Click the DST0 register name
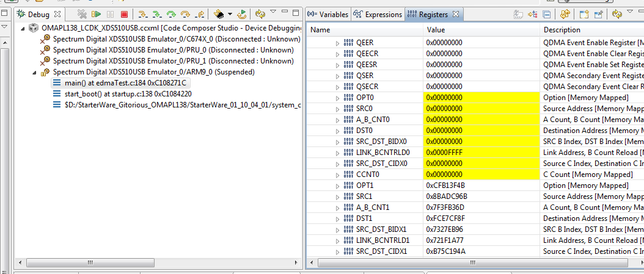 point(365,131)
